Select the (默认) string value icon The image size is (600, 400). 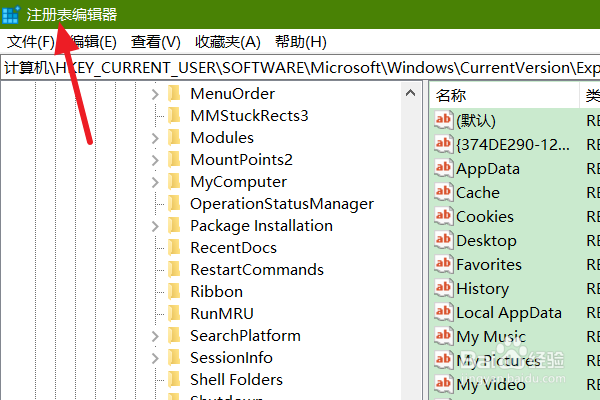444,120
